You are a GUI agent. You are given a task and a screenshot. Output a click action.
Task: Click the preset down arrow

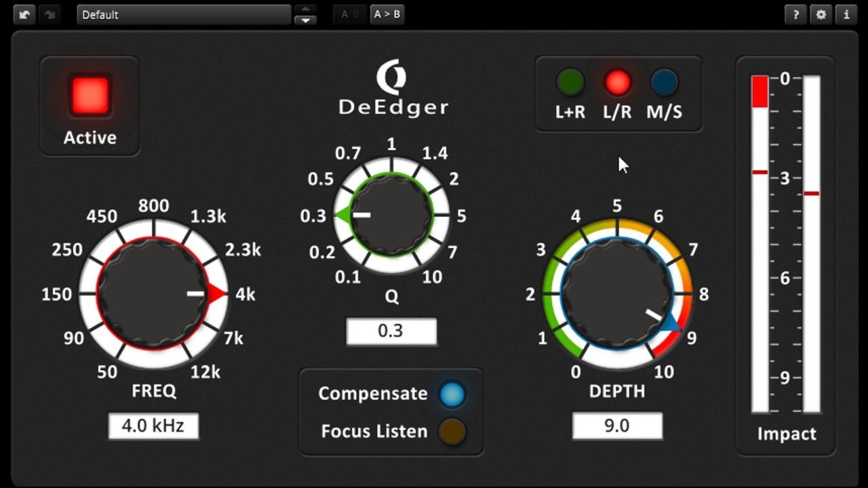pos(306,20)
